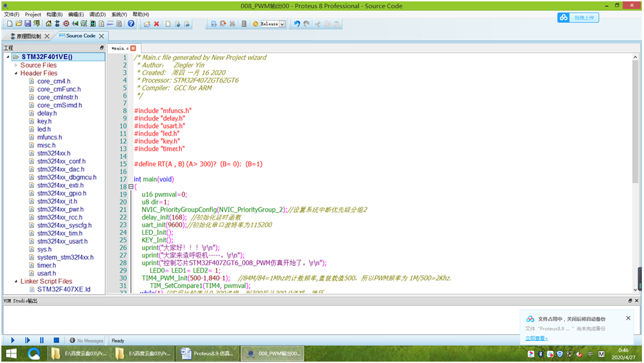Open the Bill of Materials icon
Screen dimensions: 644x363
tap(101, 24)
